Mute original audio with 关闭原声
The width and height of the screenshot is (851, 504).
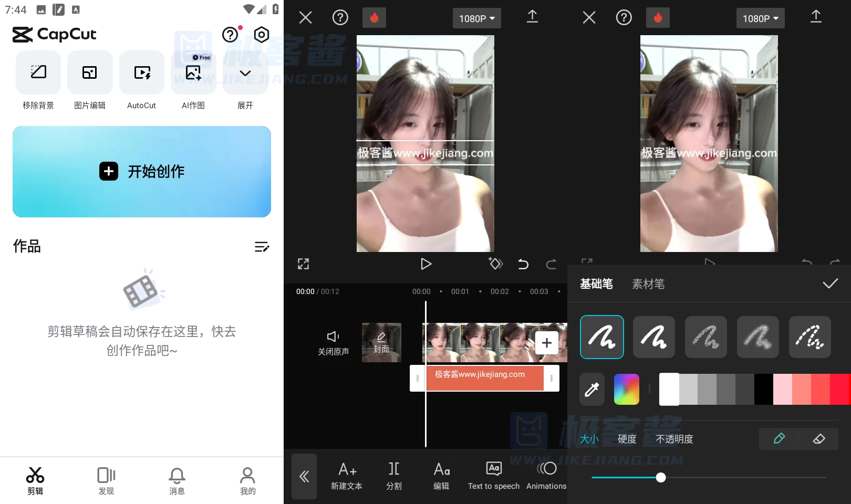[333, 343]
